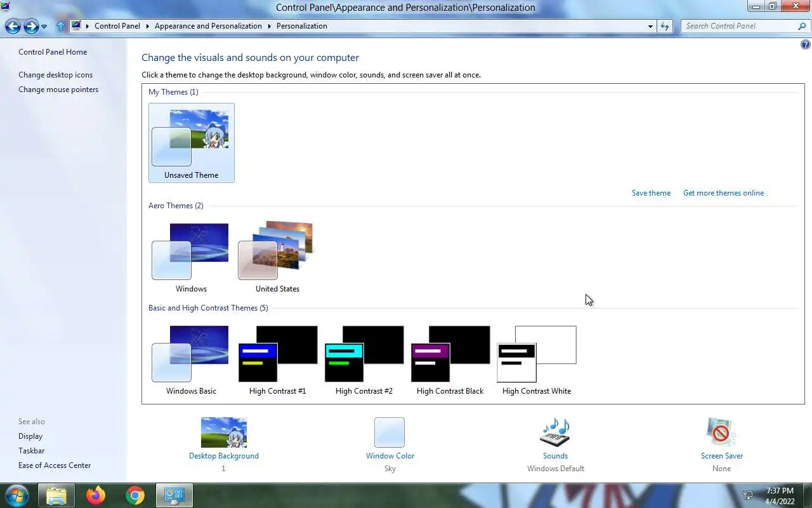
Task: Apply the High Contrast White theme
Action: tap(537, 359)
